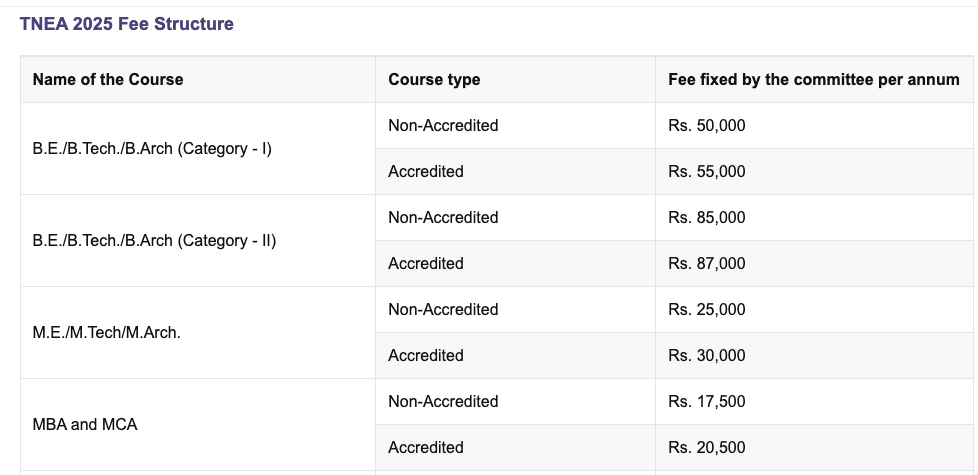The width and height of the screenshot is (978, 475).
Task: Select Accredited in the Rs. 20,500 row
Action: (426, 448)
